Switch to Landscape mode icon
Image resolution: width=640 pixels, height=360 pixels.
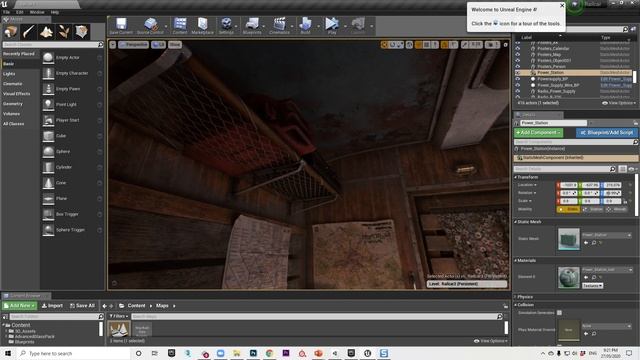click(46, 32)
